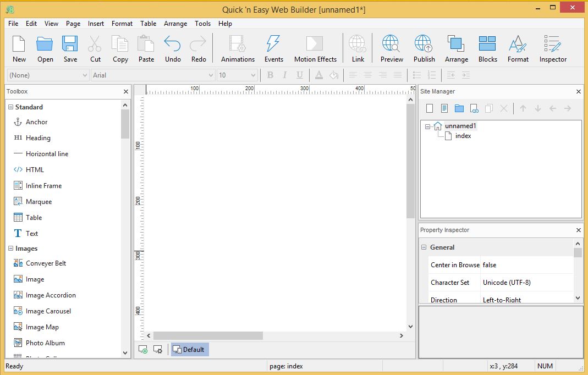Open the Table menu
588x375 pixels.
(148, 23)
